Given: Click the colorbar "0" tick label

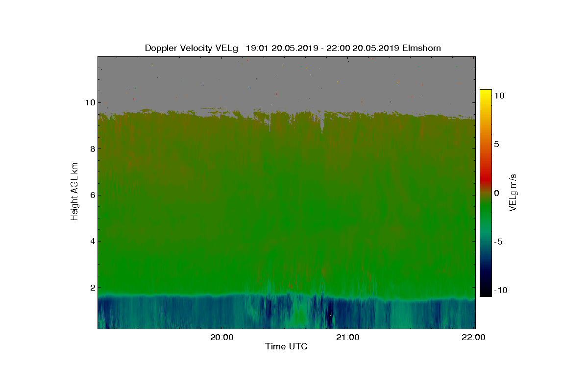Looking at the screenshot, I should pyautogui.click(x=496, y=193).
